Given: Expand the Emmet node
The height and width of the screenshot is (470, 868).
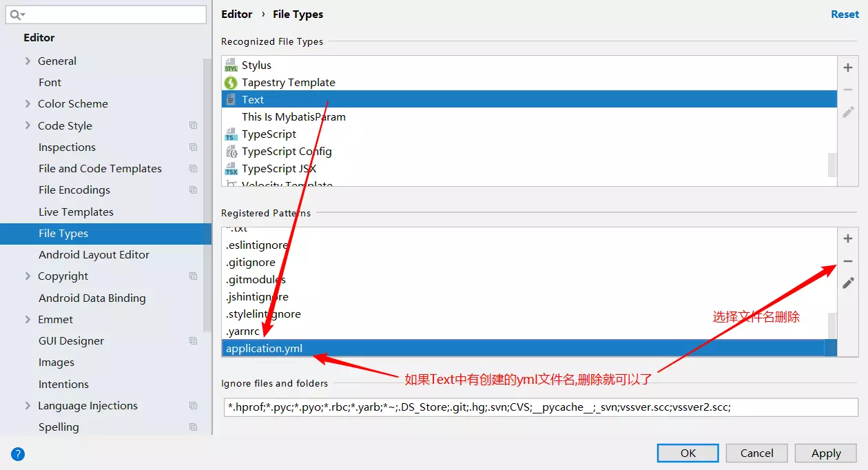Looking at the screenshot, I should [x=28, y=319].
